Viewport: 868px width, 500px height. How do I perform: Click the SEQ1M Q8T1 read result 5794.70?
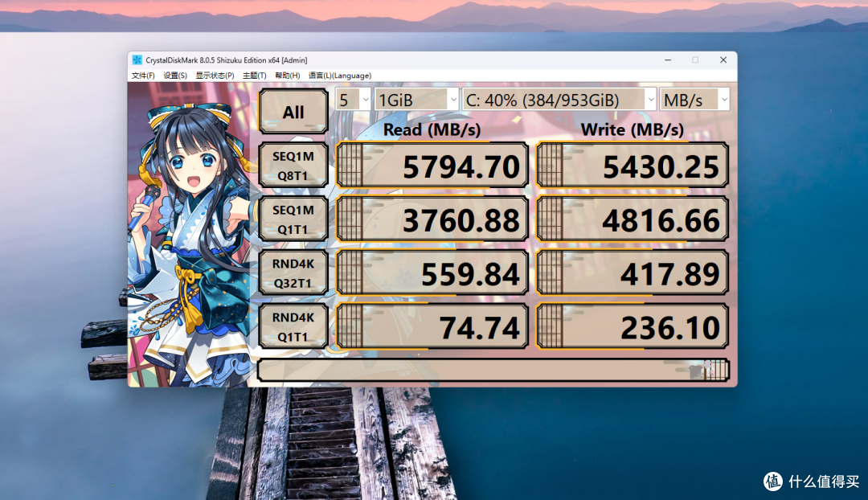click(x=432, y=166)
